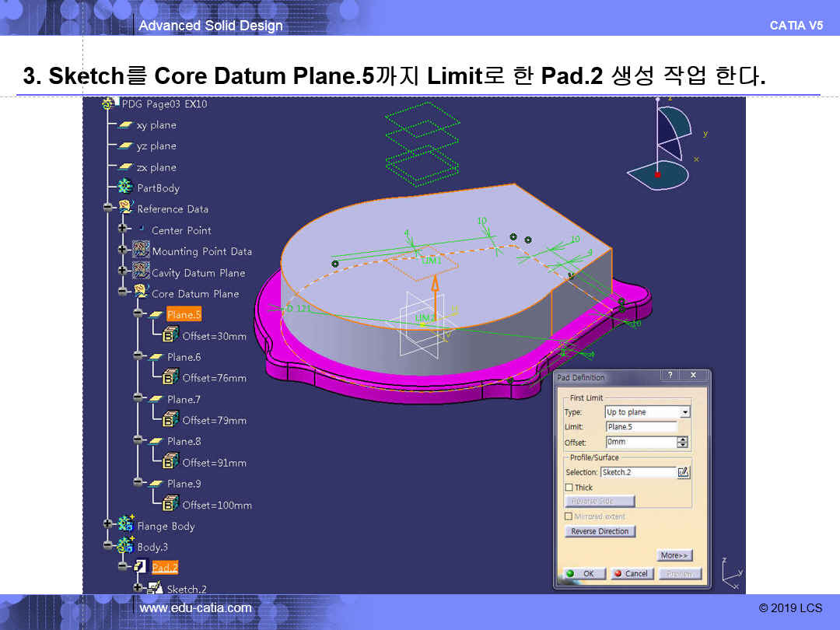840x630 pixels.
Task: Expand the Center Point tree node
Action: click(122, 229)
